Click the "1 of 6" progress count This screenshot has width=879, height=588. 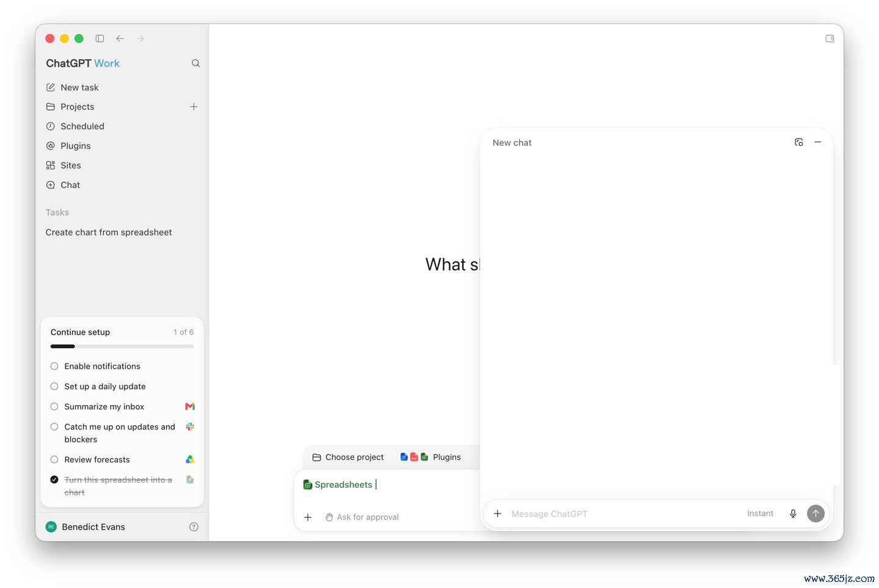pos(183,332)
